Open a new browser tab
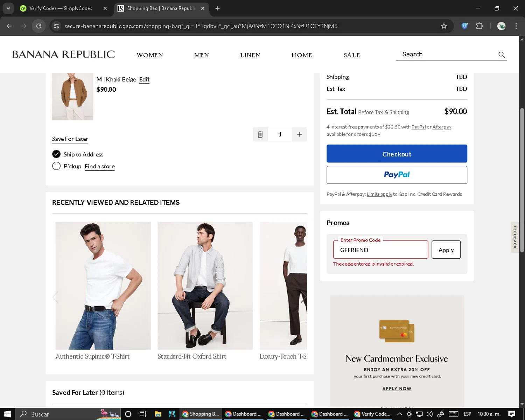The image size is (525, 420). 217,8
